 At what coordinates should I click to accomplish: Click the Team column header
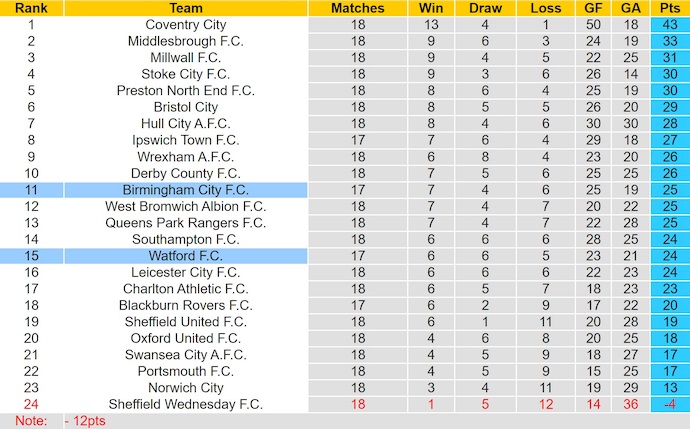(x=185, y=8)
